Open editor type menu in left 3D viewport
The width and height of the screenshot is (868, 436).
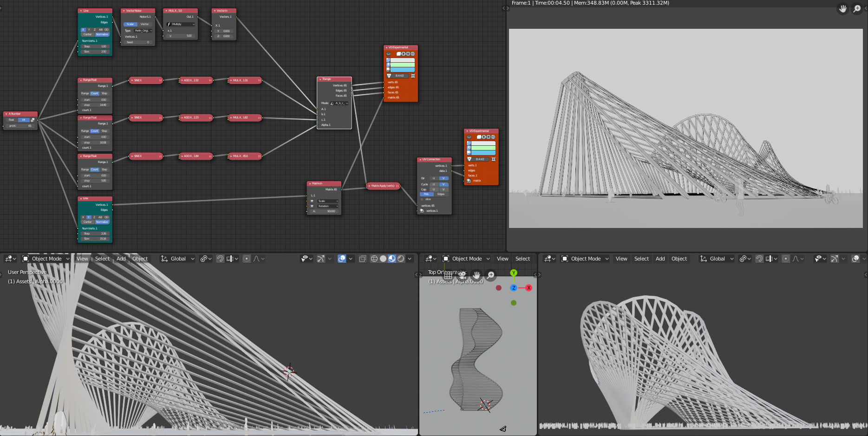(x=10, y=259)
